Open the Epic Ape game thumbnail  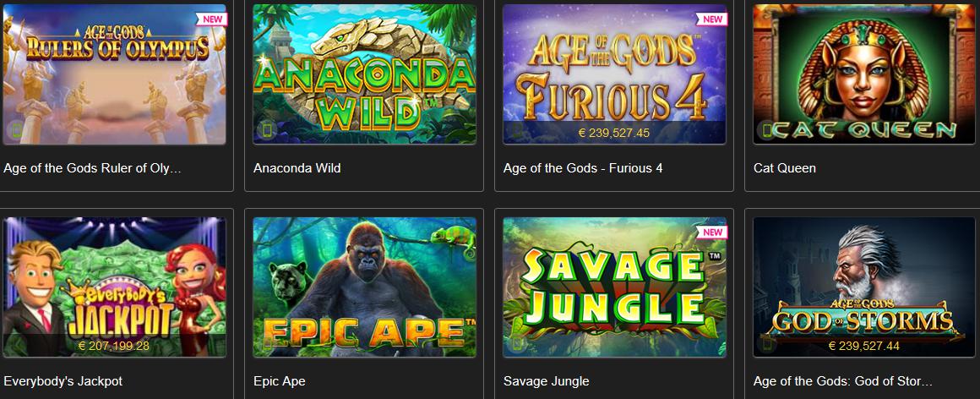364,287
